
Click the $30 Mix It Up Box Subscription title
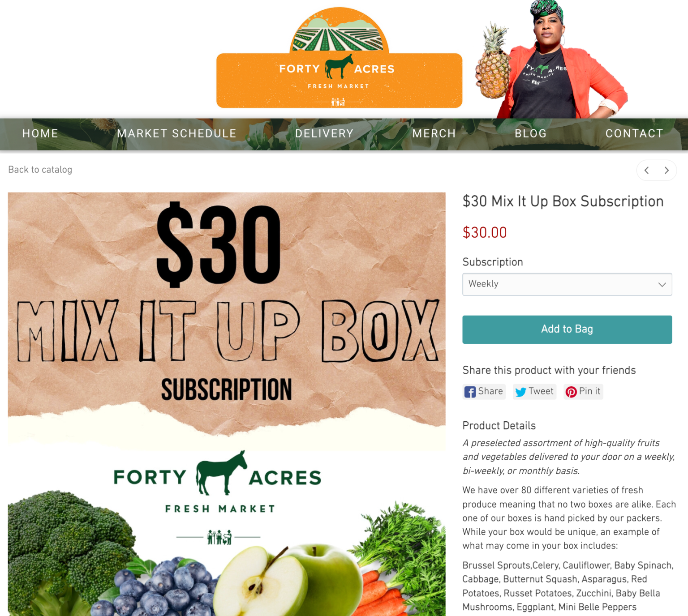coord(563,201)
